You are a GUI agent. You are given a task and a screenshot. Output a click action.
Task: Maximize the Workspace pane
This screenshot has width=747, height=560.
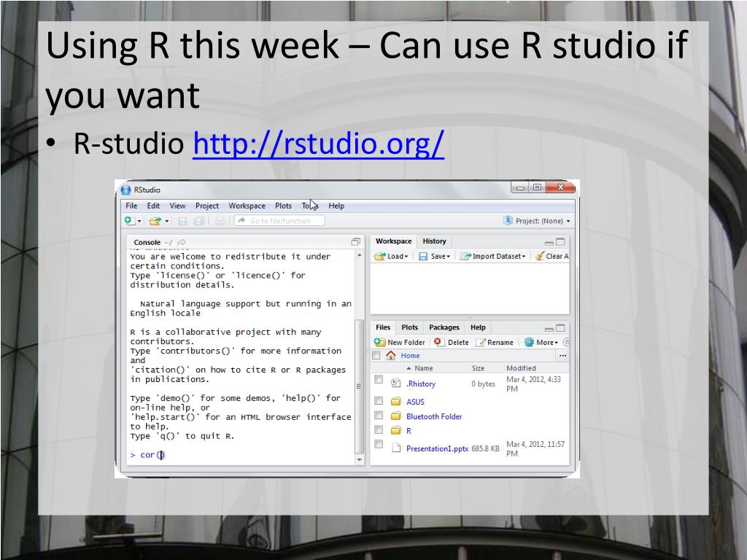560,242
